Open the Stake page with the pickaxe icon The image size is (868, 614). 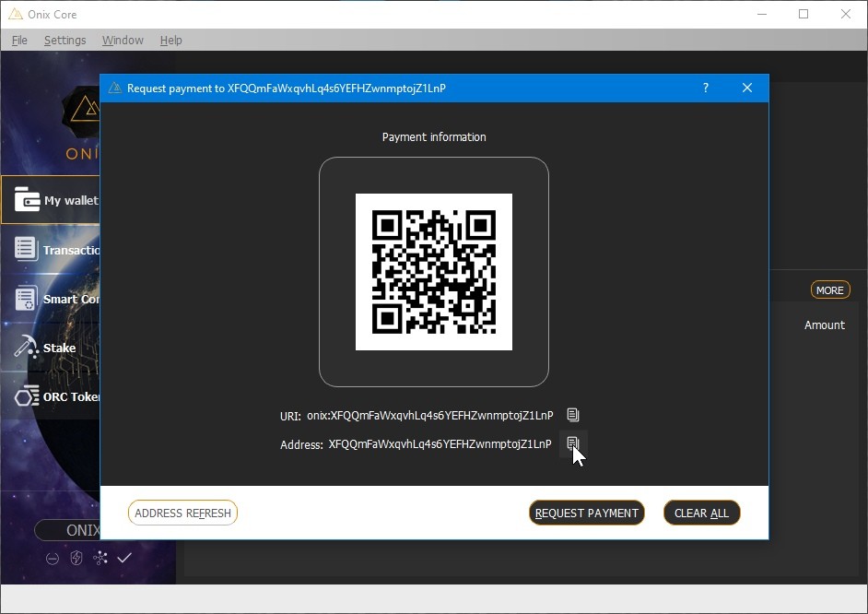pyautogui.click(x=51, y=348)
